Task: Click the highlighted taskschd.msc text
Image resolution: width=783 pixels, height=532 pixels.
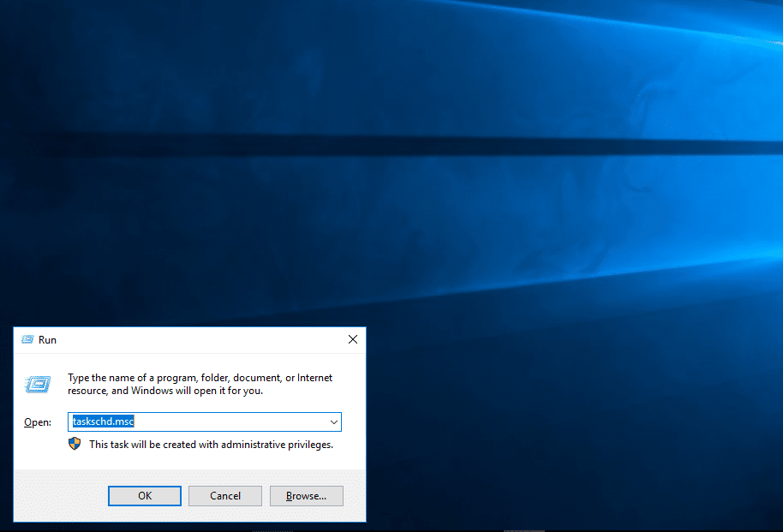Action: [99, 421]
